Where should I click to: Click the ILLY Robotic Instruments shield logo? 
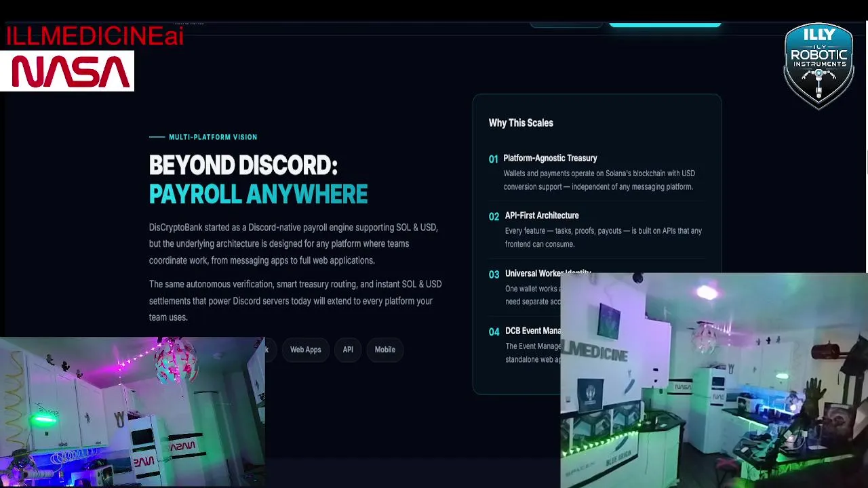[x=818, y=66]
